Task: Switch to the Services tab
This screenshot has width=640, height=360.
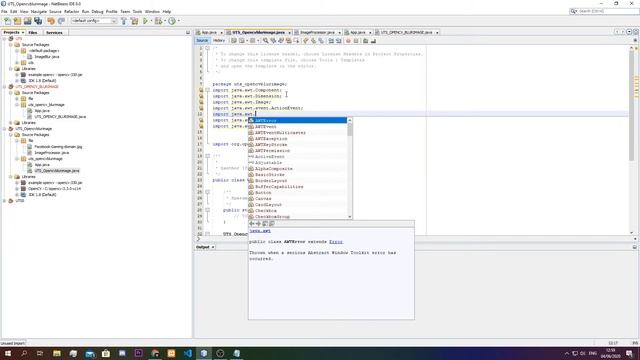Action: [54, 32]
